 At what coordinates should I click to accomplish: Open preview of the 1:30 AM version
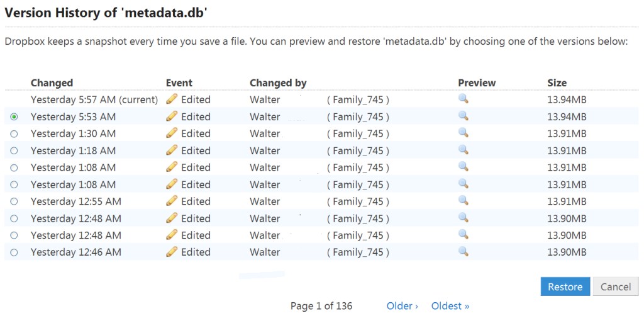click(464, 133)
